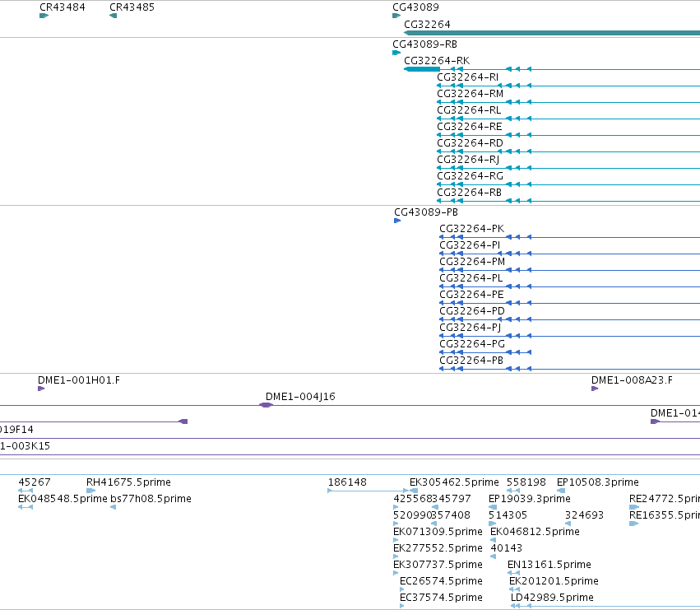Select the CG43089-RB transcript label
The image size is (700, 610).
(x=424, y=44)
